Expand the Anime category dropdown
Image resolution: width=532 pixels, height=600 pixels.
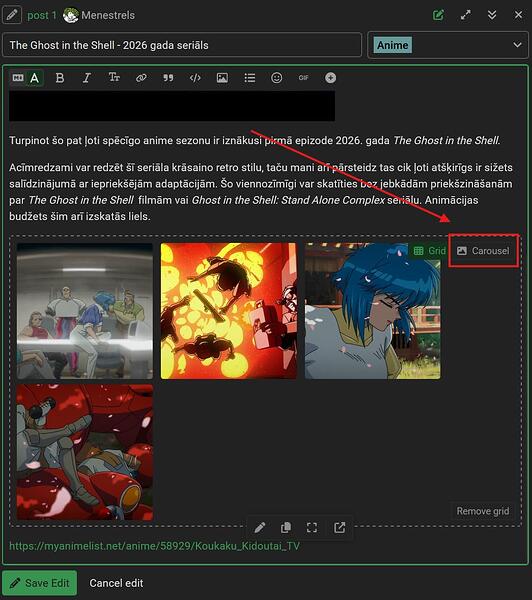[448, 45]
